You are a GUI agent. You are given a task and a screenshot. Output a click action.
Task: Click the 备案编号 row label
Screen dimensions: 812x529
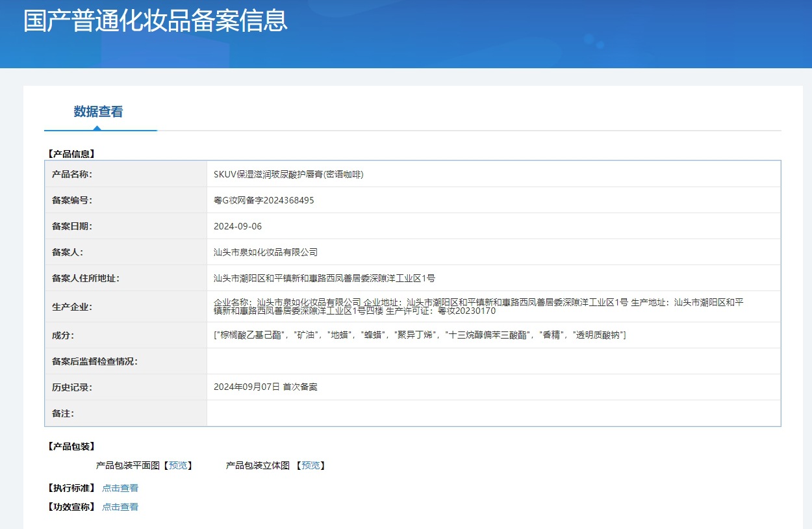coord(72,200)
